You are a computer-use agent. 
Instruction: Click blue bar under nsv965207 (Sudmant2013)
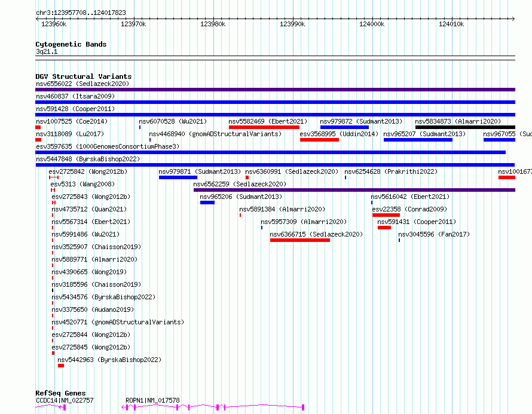(x=418, y=140)
